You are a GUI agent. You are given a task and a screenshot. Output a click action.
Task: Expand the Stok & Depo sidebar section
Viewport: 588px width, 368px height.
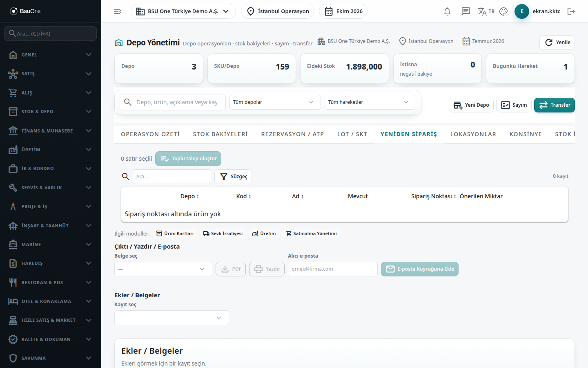pos(51,112)
